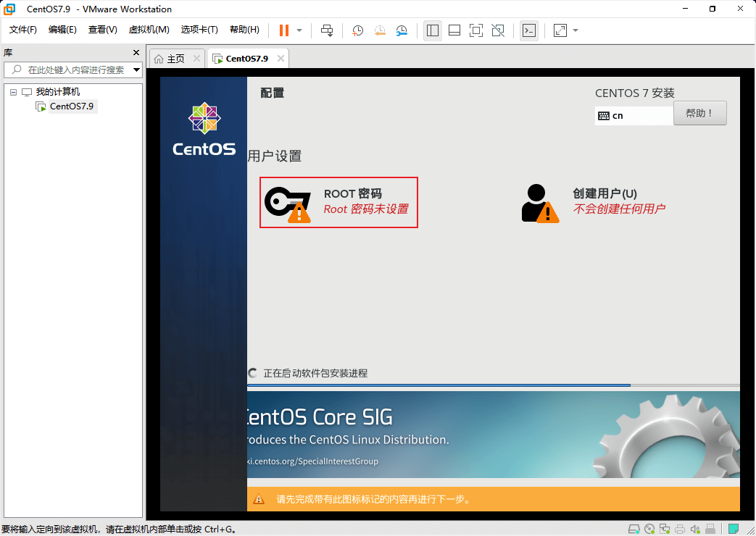Click the CentOS logo in the sidebar
Image resolution: width=756 pixels, height=536 pixels.
coord(204,129)
